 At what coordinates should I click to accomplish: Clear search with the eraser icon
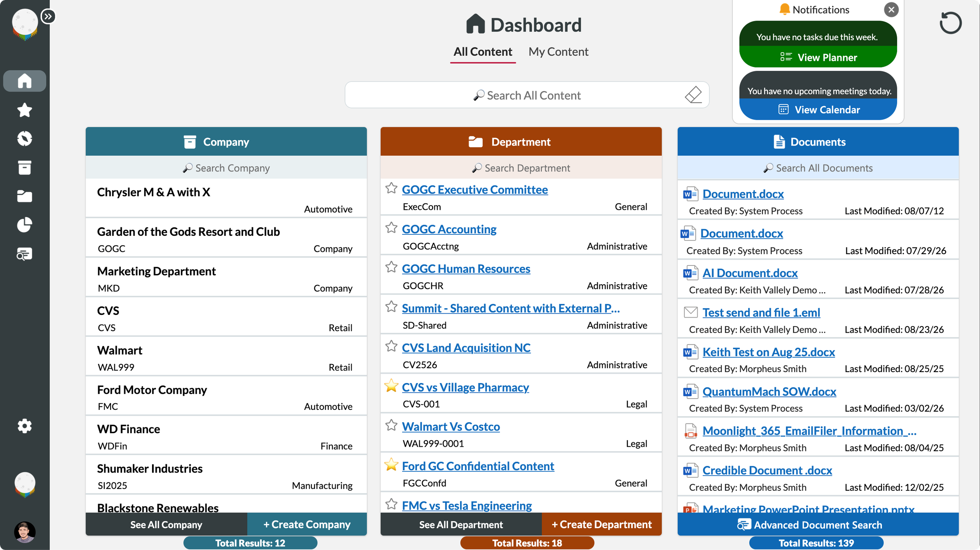click(x=693, y=95)
